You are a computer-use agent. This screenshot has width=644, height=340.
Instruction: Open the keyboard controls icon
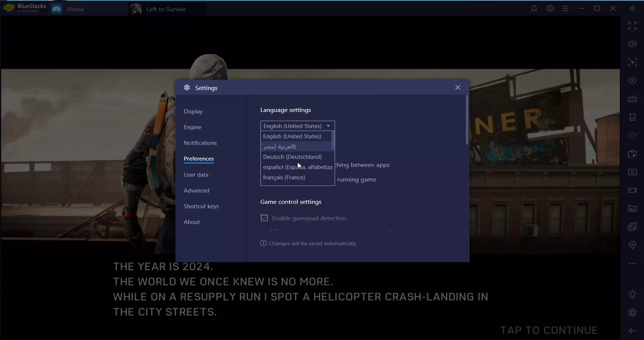coord(632,99)
